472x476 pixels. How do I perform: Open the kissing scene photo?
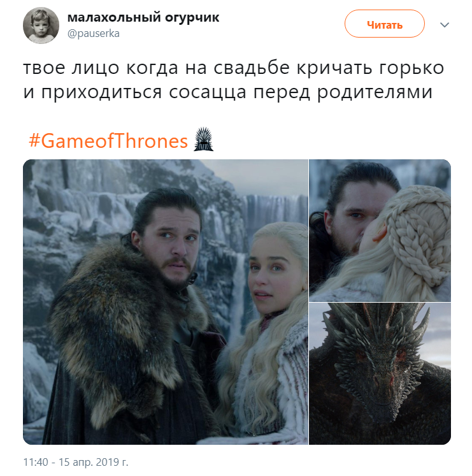pyautogui.click(x=380, y=231)
